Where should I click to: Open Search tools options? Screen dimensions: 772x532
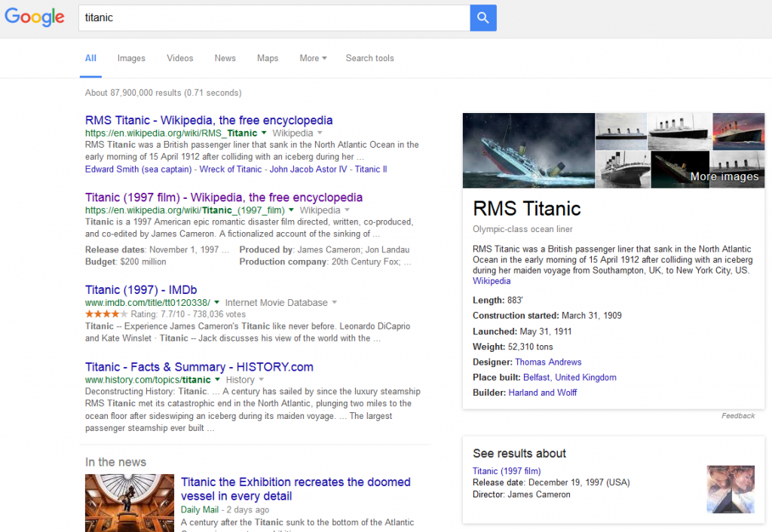tap(369, 58)
